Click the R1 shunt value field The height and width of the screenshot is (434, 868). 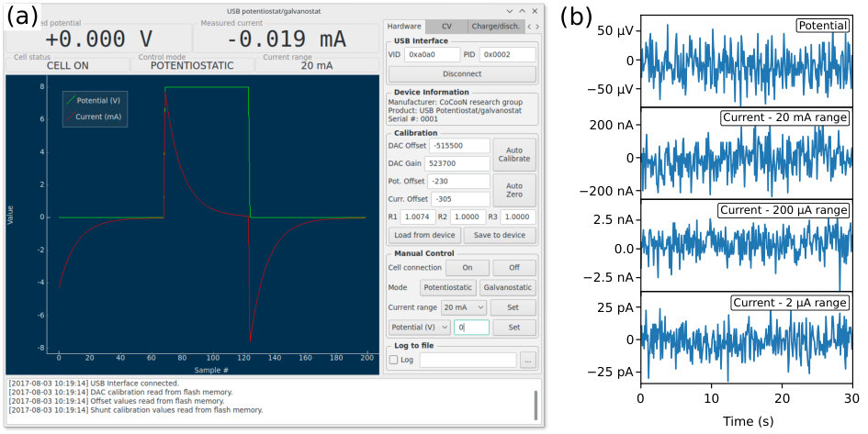pyautogui.click(x=418, y=217)
